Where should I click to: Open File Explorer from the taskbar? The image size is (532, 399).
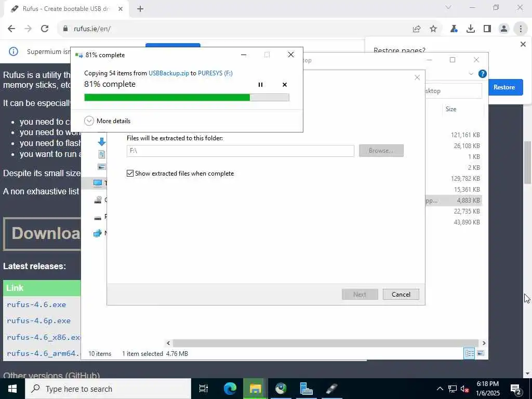(x=255, y=389)
